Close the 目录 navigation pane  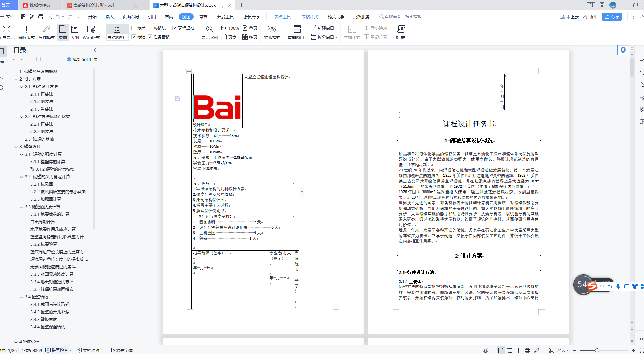94,50
